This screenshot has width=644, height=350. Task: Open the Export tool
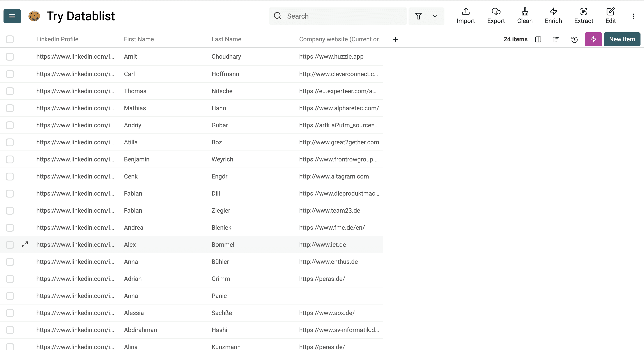[496, 16]
